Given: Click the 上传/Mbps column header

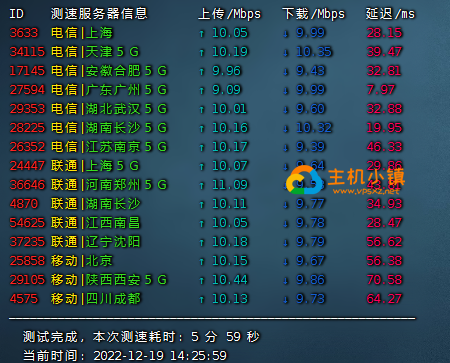Looking at the screenshot, I should tap(229, 14).
